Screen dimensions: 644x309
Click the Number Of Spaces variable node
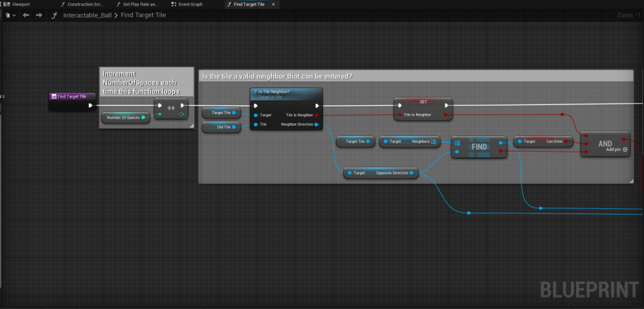(x=126, y=117)
